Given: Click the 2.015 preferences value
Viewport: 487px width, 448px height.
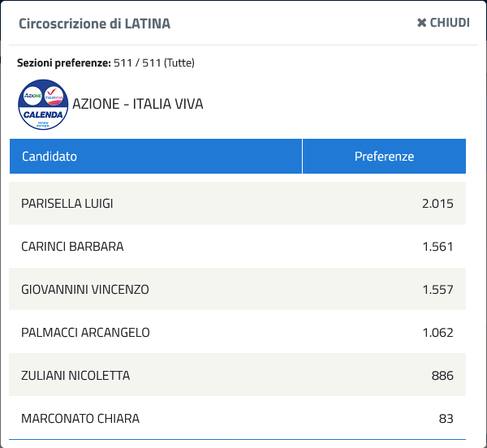Looking at the screenshot, I should coord(437,204).
